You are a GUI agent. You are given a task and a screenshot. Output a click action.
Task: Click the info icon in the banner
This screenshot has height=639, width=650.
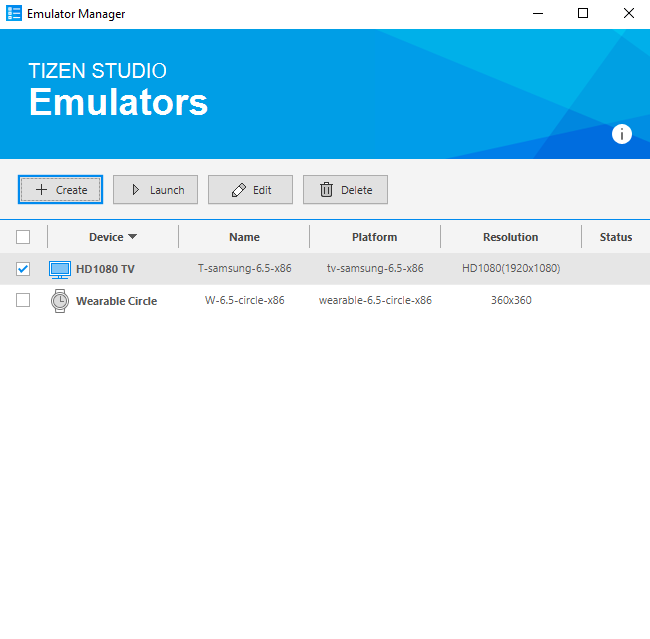pyautogui.click(x=622, y=134)
